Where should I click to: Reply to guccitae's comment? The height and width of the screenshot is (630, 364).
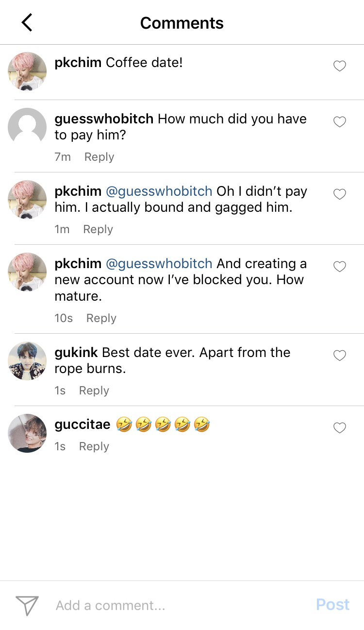click(94, 446)
